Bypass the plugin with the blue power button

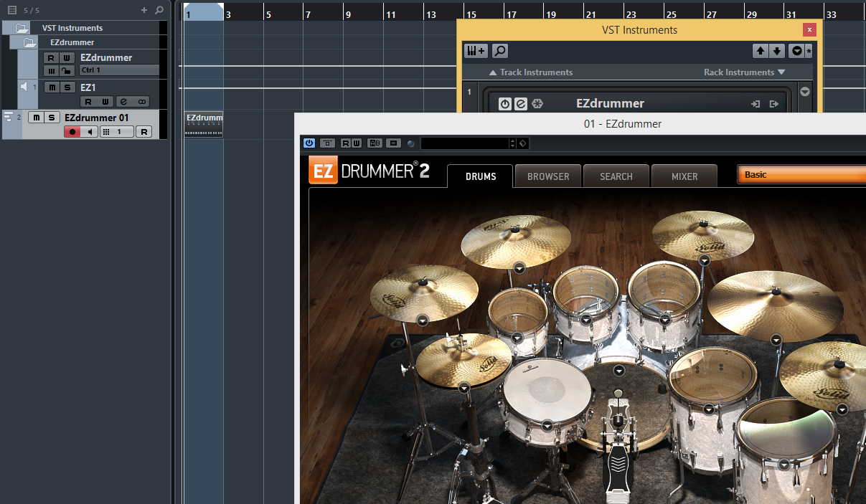(x=309, y=143)
